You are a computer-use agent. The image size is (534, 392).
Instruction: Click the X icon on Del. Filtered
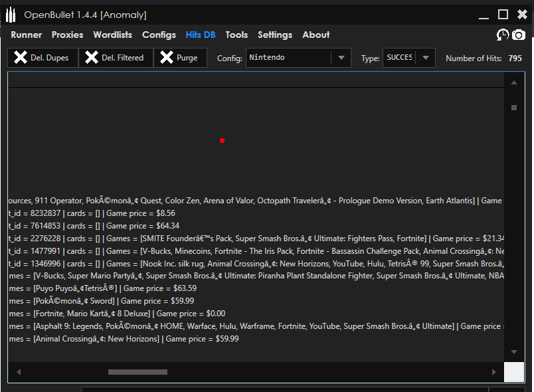coord(92,57)
